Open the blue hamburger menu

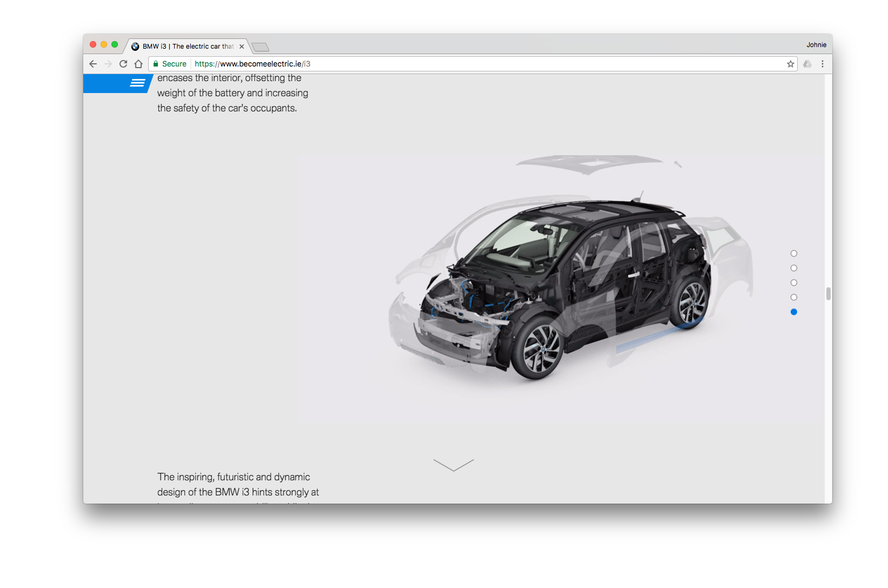[x=137, y=83]
